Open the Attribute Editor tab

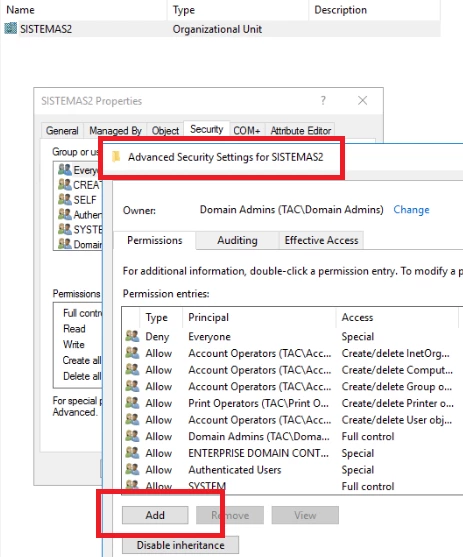click(301, 131)
